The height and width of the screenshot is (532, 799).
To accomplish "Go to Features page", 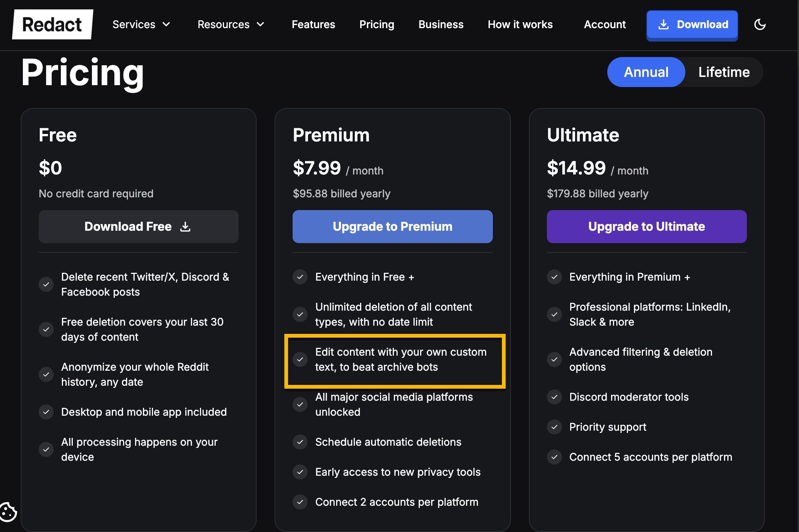I will point(313,24).
